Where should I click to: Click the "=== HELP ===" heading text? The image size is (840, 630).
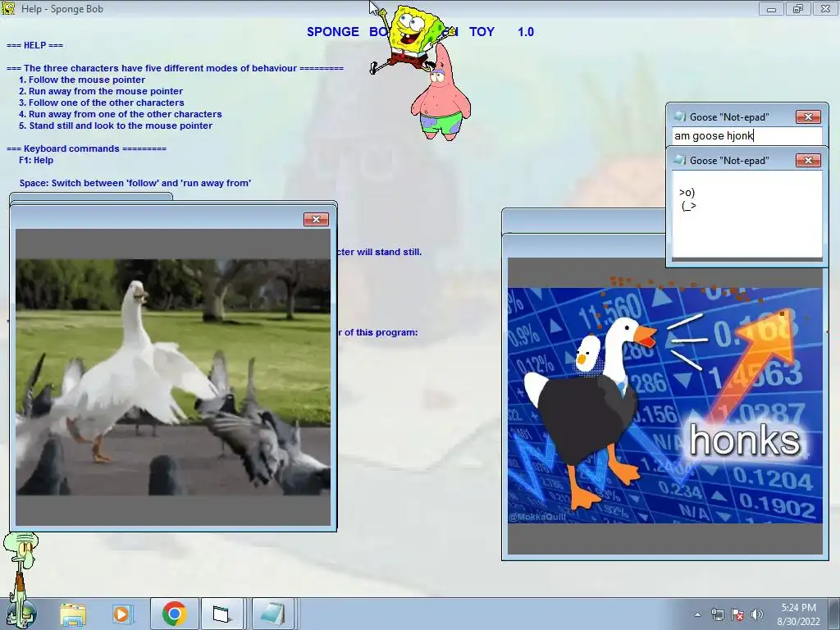[x=34, y=45]
